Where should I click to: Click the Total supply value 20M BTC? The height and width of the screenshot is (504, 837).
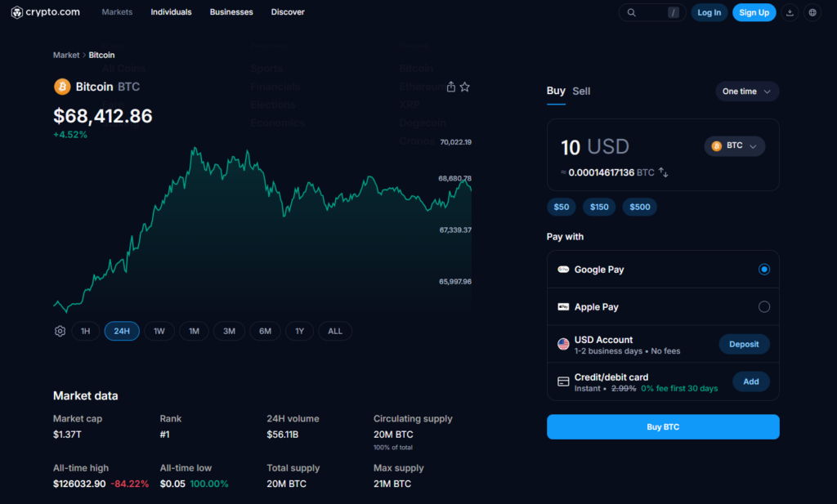click(x=287, y=484)
